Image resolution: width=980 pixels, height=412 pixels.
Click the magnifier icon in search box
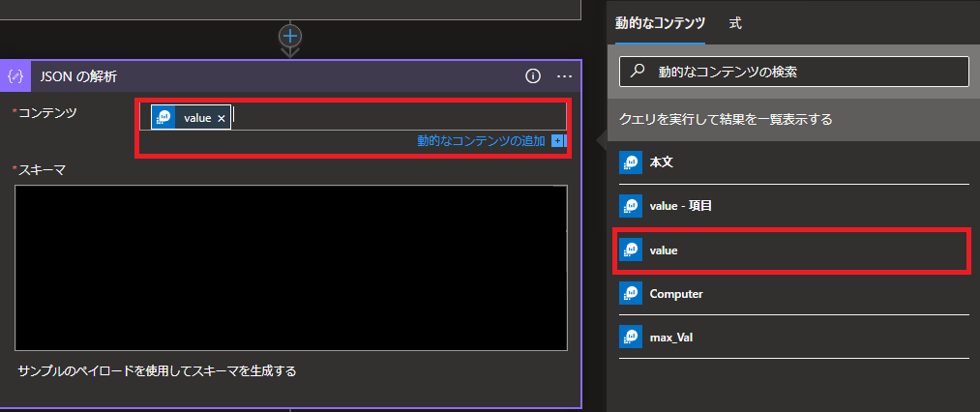tap(638, 72)
